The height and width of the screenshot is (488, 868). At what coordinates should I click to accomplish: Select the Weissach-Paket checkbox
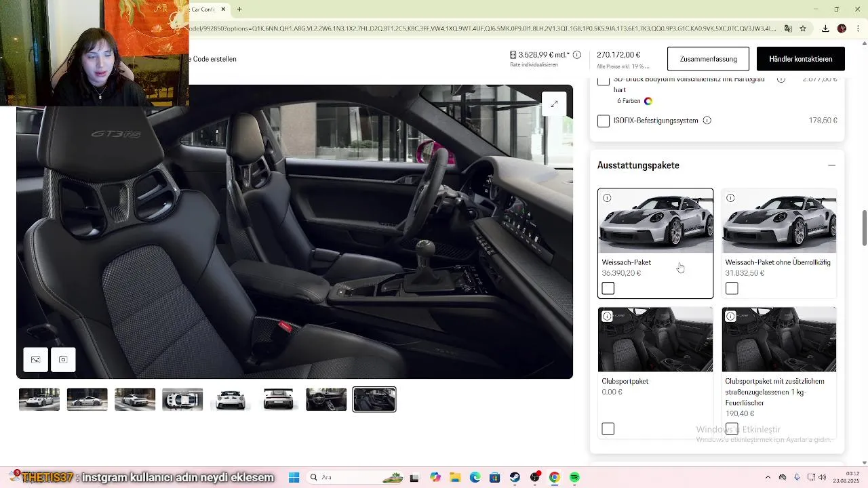(608, 289)
